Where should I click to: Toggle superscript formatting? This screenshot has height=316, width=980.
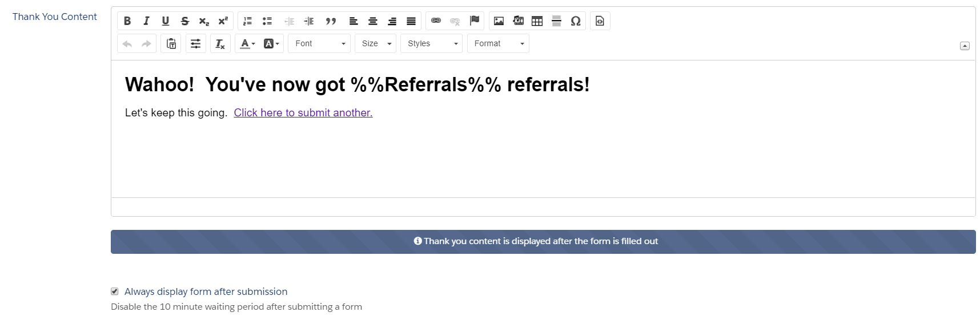[x=223, y=21]
